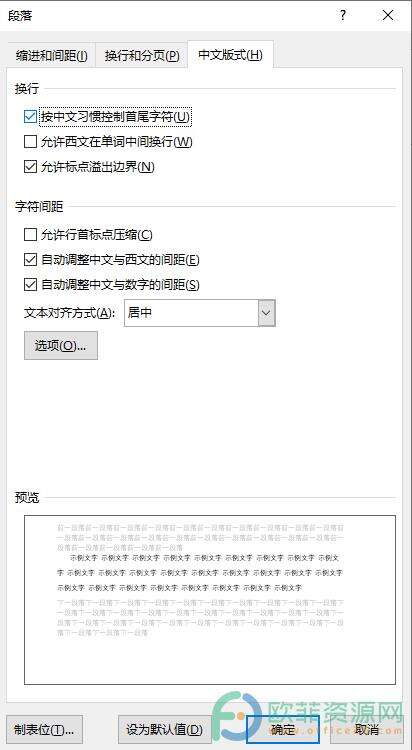Toggle 自动调整中文与数字的间距 checkbox

point(30,285)
